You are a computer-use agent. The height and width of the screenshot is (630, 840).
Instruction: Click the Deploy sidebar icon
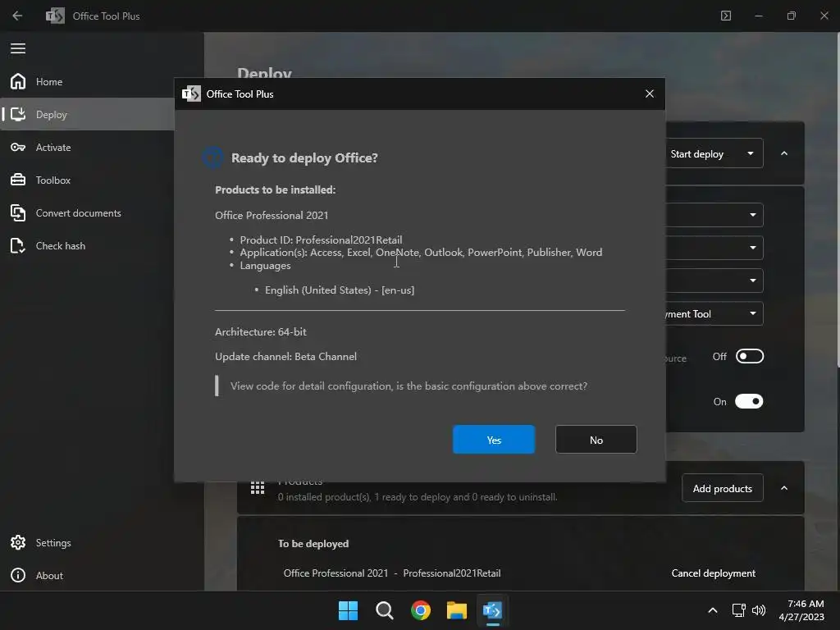point(18,114)
